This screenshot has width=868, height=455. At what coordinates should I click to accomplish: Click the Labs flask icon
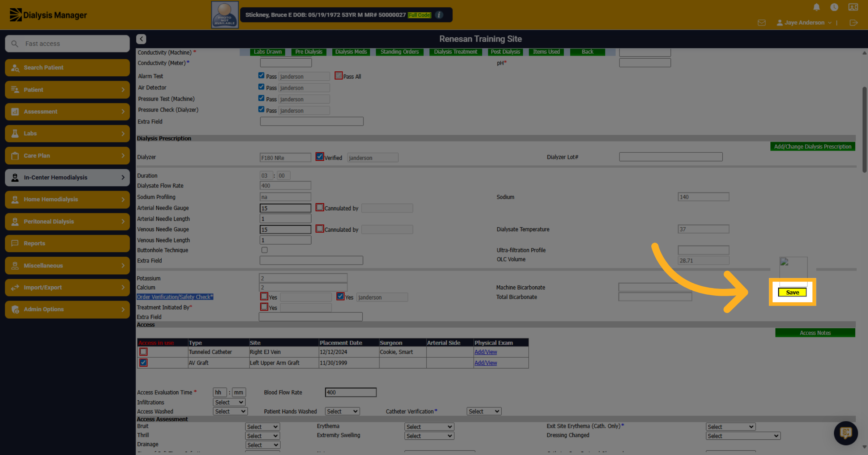click(15, 134)
